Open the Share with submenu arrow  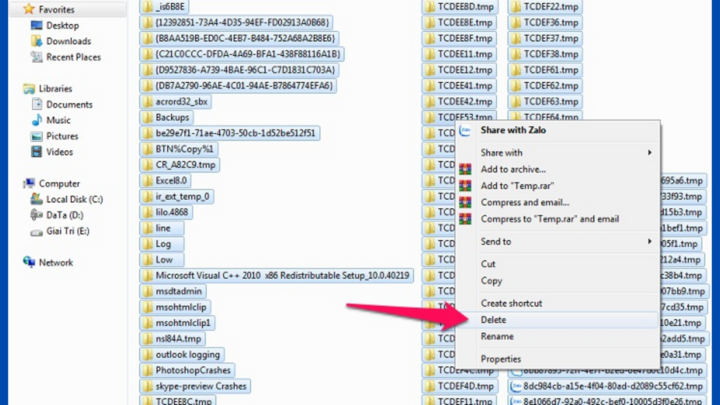coord(649,152)
